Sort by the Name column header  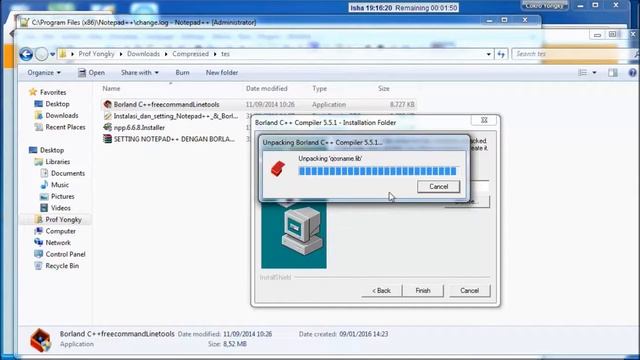tap(111, 89)
